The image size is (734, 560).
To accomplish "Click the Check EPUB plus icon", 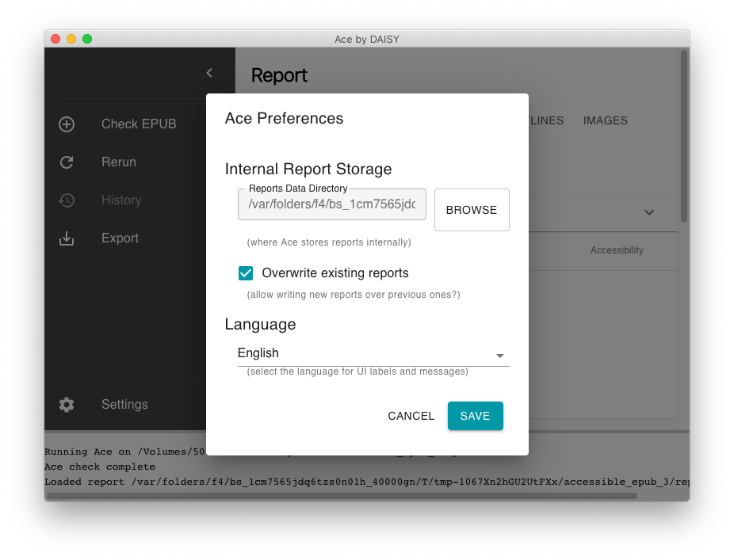I will (67, 124).
